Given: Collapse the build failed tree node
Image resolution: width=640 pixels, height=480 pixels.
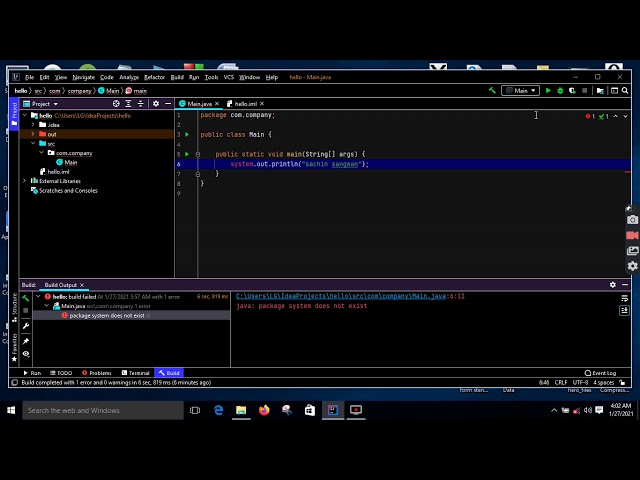Looking at the screenshot, I should tap(38, 297).
